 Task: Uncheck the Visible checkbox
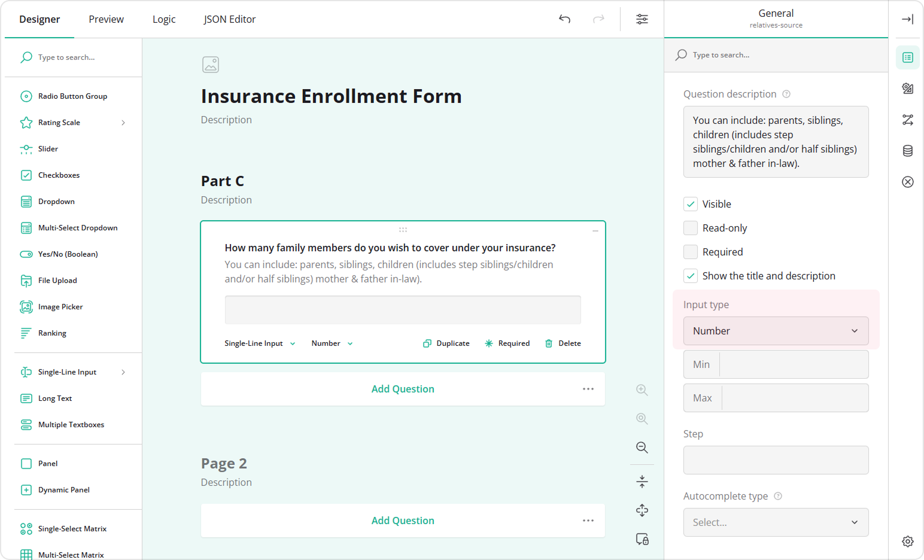click(x=691, y=204)
